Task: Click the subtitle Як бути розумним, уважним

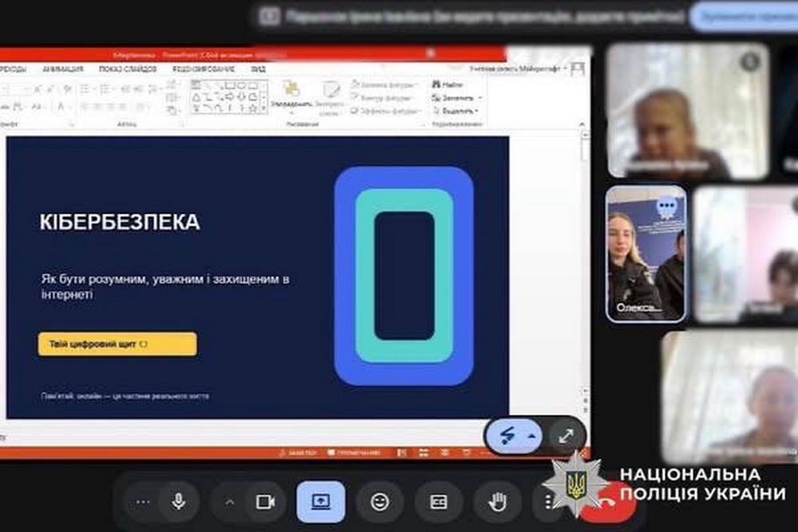Action: (165, 286)
